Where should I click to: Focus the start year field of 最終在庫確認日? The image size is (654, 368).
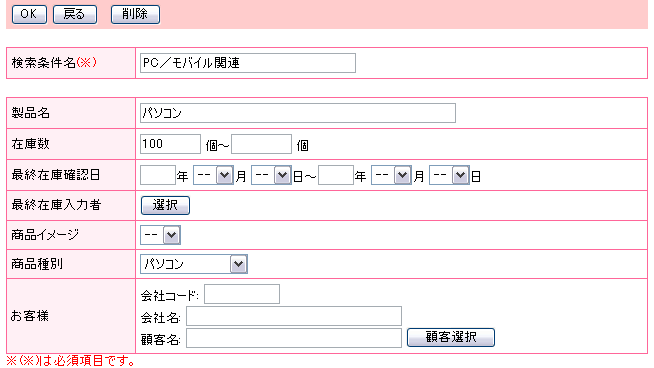(x=158, y=175)
